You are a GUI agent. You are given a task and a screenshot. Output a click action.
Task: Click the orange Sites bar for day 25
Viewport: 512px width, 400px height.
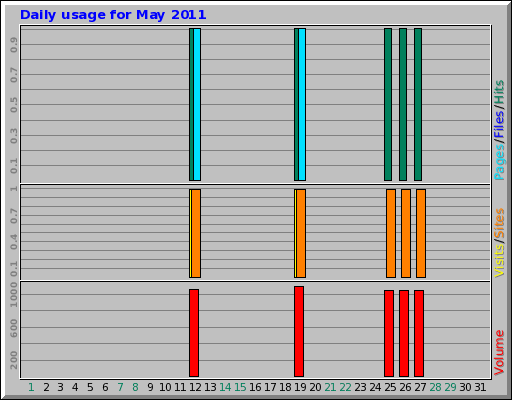tap(391, 233)
